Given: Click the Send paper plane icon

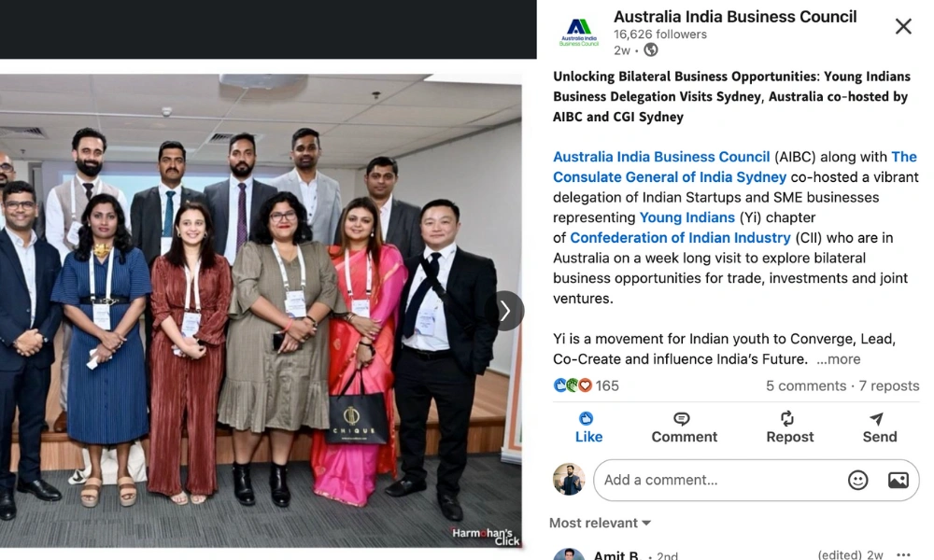Looking at the screenshot, I should tap(876, 418).
